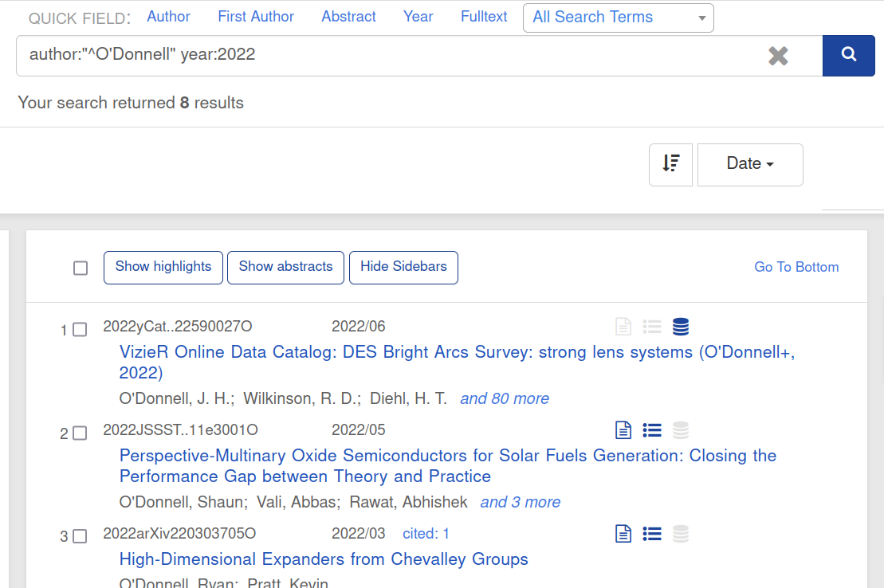Choose First Author quick field
This screenshot has width=884, height=588.
(256, 17)
